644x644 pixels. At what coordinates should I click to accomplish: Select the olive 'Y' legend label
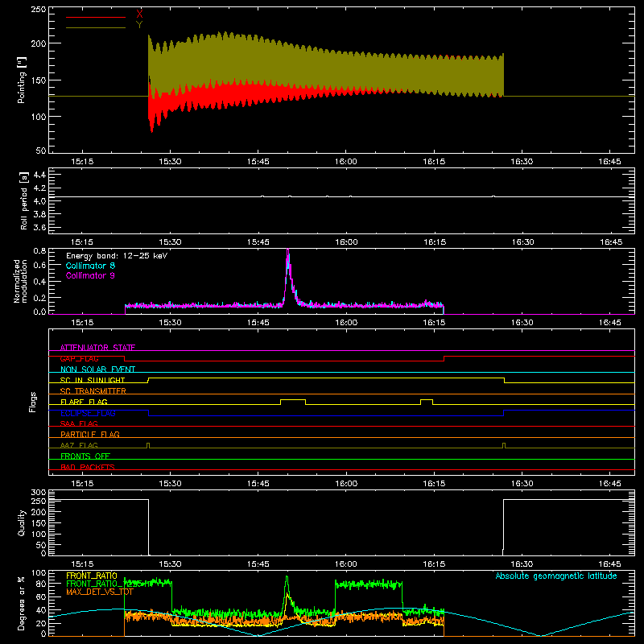coord(139,25)
